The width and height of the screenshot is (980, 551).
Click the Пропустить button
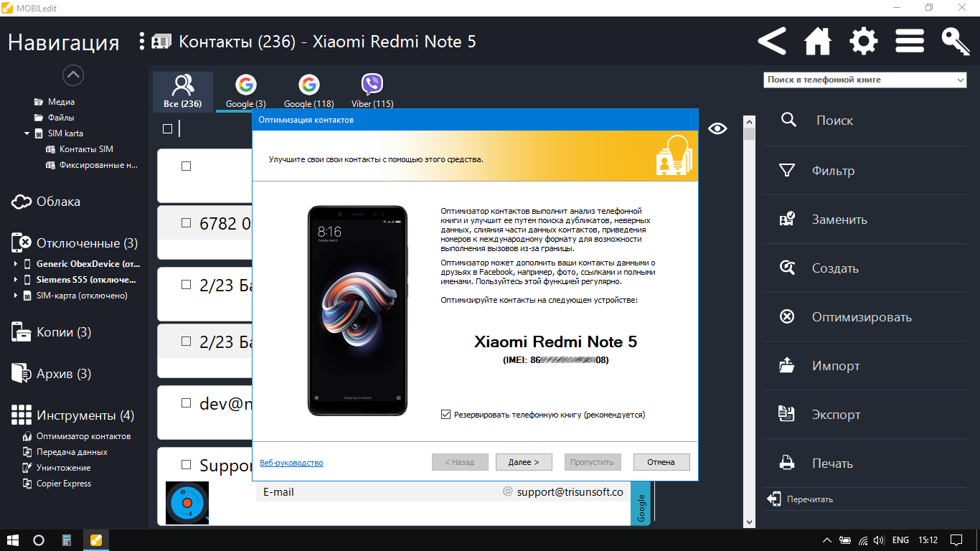[592, 462]
